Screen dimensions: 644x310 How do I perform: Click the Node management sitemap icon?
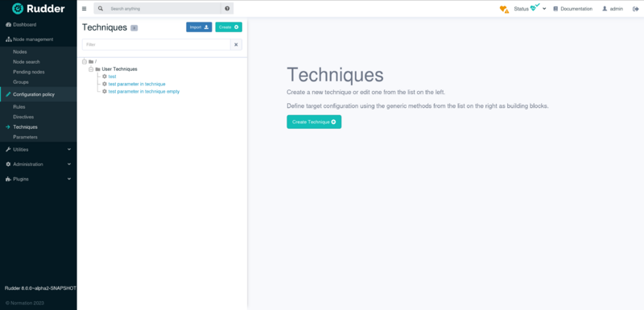pyautogui.click(x=8, y=39)
